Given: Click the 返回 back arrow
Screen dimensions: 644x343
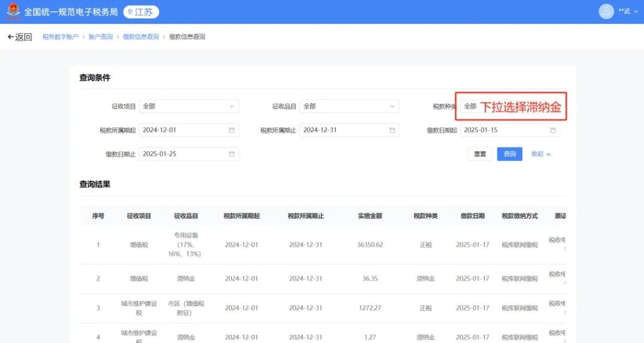Looking at the screenshot, I should pyautogui.click(x=19, y=37).
